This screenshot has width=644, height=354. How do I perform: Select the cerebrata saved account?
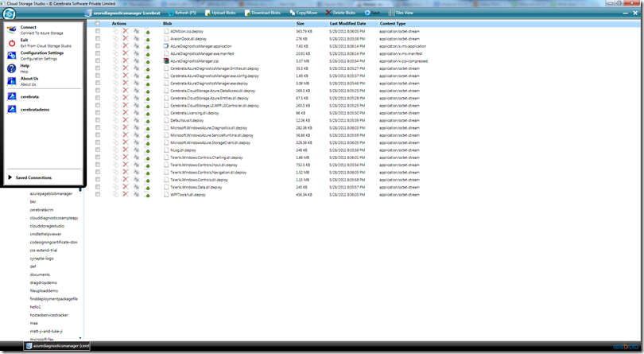29,97
